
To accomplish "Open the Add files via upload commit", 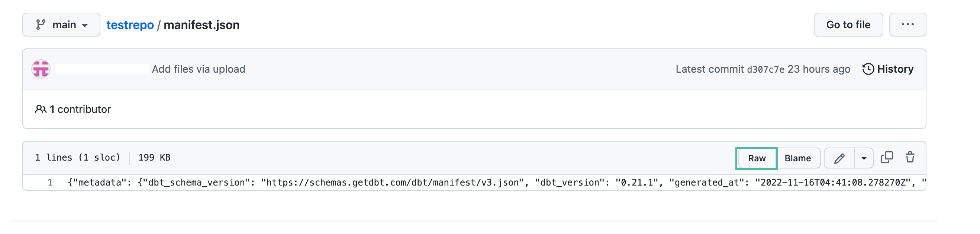I will click(x=199, y=69).
